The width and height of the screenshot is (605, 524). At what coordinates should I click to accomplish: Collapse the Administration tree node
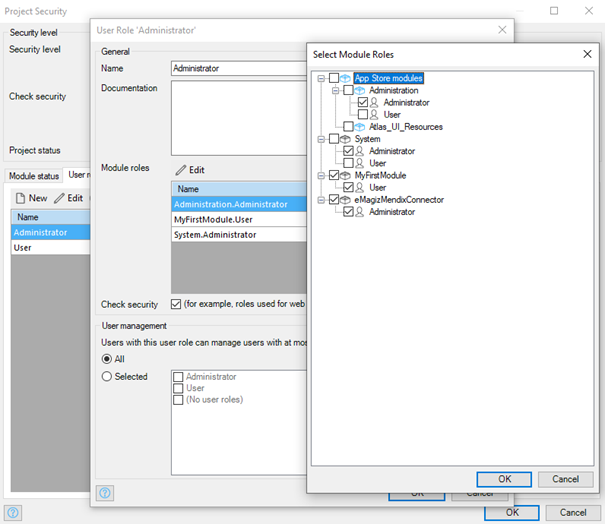pyautogui.click(x=335, y=91)
